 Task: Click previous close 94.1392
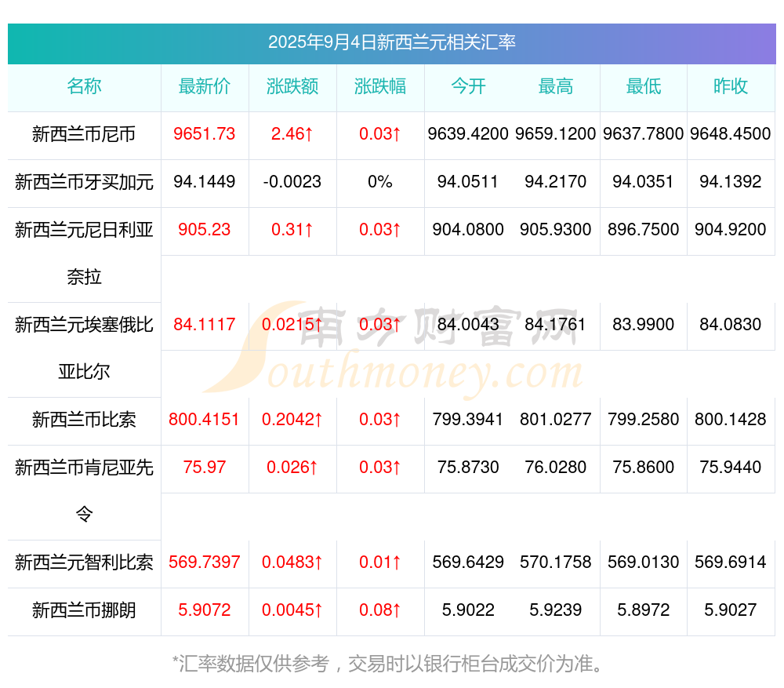[731, 182]
